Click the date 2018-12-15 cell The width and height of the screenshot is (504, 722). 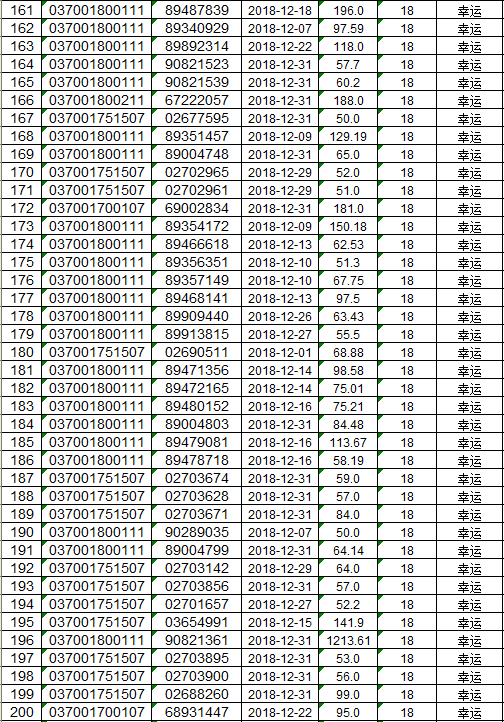tap(280, 622)
